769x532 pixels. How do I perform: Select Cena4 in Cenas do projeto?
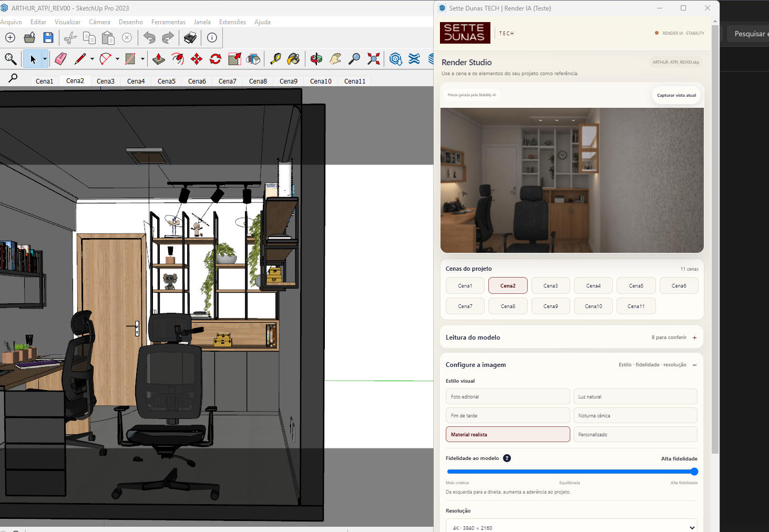point(593,285)
